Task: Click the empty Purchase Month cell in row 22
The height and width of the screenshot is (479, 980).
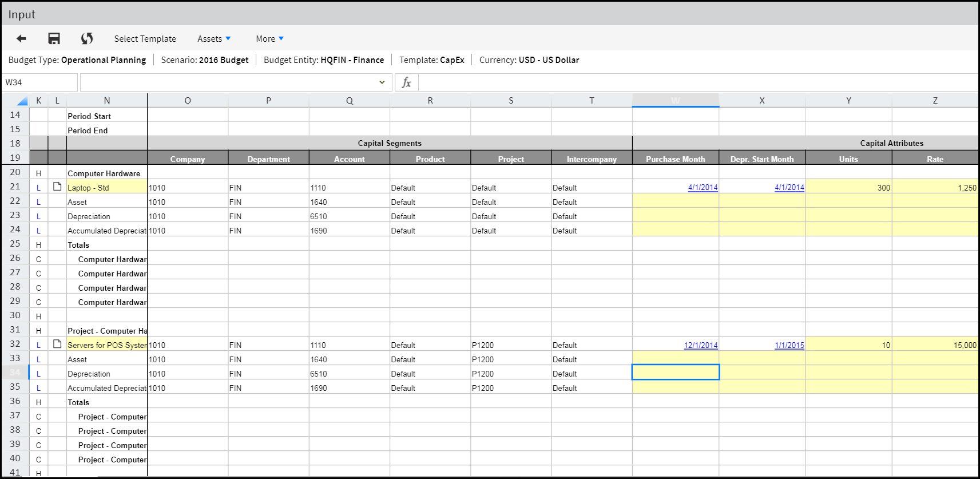Action: point(676,201)
